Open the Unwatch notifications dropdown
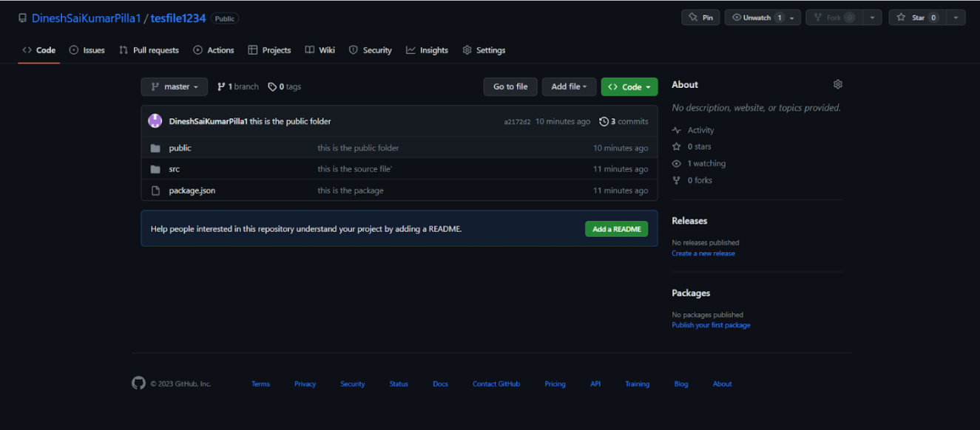 (x=763, y=18)
